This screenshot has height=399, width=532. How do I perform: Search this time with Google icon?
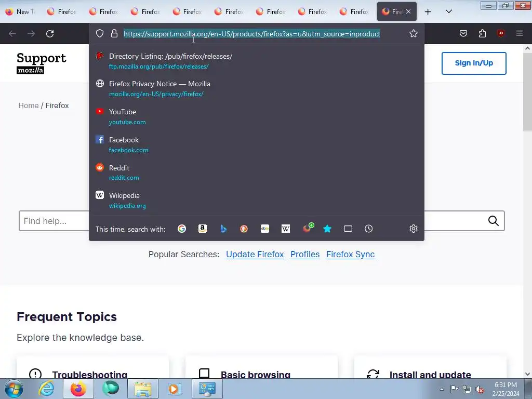tap(182, 229)
